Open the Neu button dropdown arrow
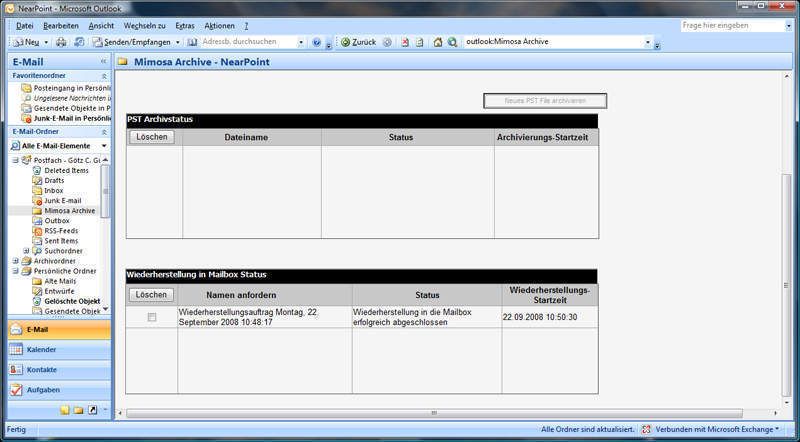Viewport: 800px width, 442px height. (46, 42)
